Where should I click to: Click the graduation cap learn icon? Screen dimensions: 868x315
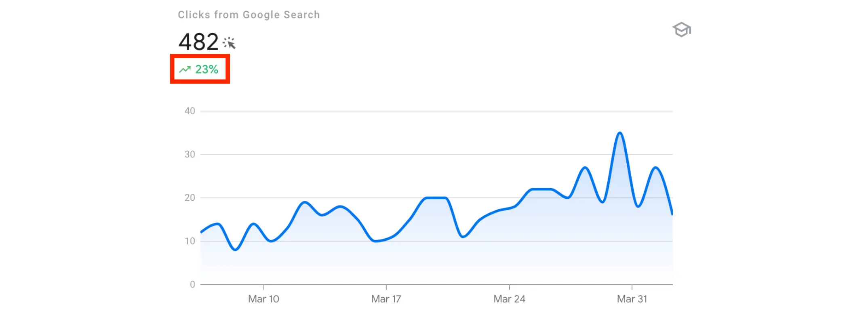coord(682,29)
